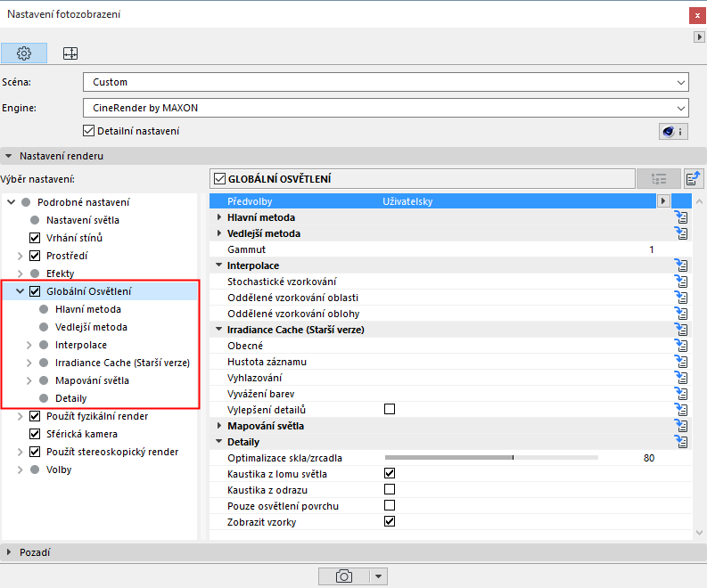Open the Engine dropdown CineRender by MAXON
707x588 pixels.
385,108
